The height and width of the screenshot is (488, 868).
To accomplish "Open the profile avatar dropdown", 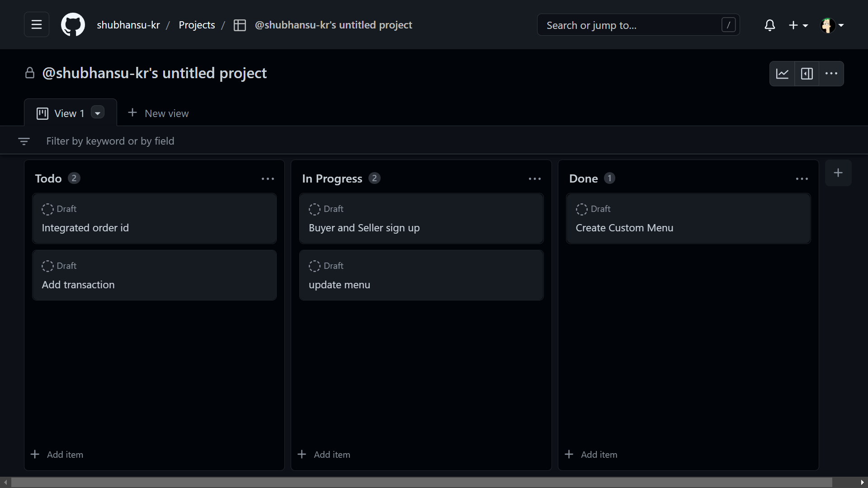I will [x=832, y=25].
